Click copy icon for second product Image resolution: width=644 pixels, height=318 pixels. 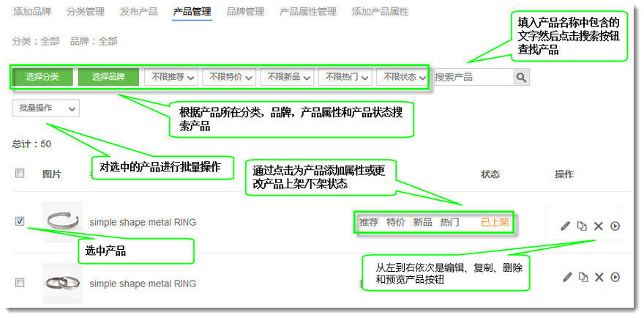[x=583, y=277]
